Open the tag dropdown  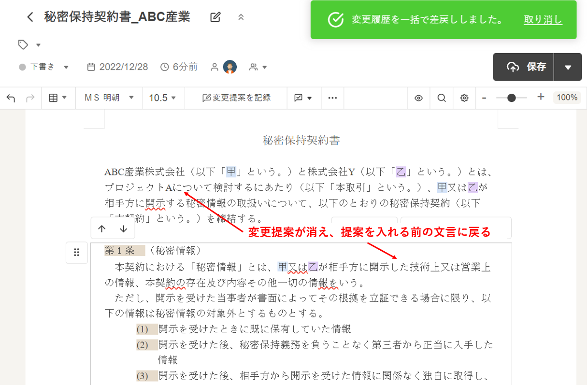click(x=29, y=45)
